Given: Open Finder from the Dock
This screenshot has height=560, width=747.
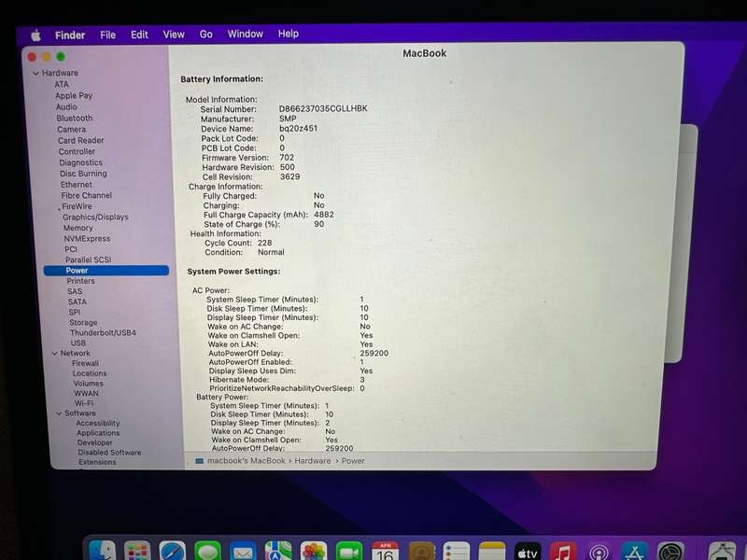Looking at the screenshot, I should (x=102, y=551).
